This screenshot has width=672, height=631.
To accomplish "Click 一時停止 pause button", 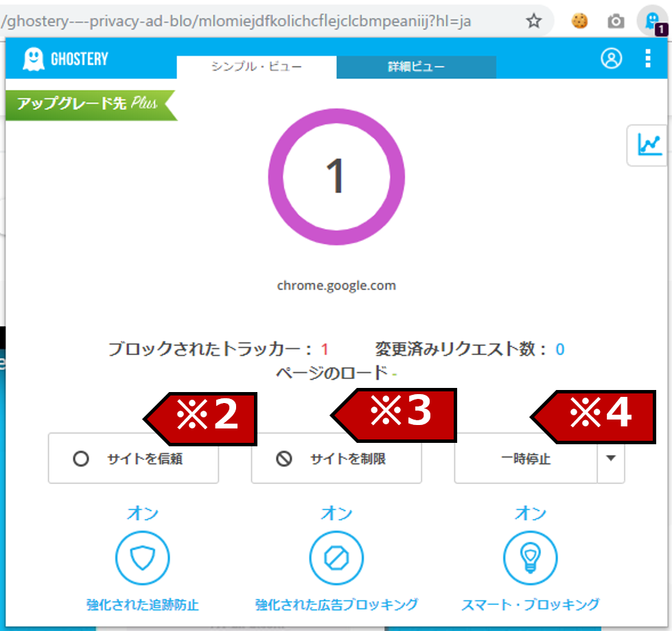I will click(526, 458).
